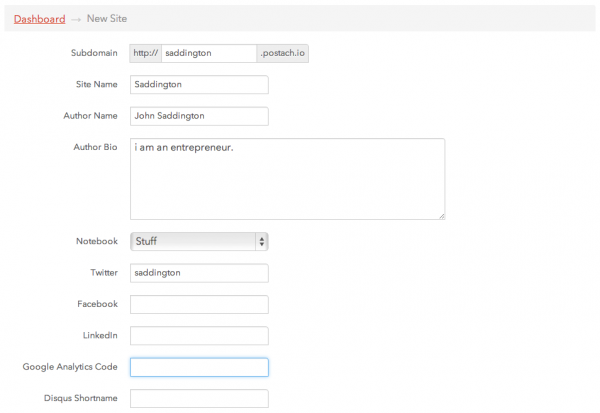Screen dimensions: 600x413
Task: Grab the Author Bio textarea resize handle
Action: pos(442,217)
